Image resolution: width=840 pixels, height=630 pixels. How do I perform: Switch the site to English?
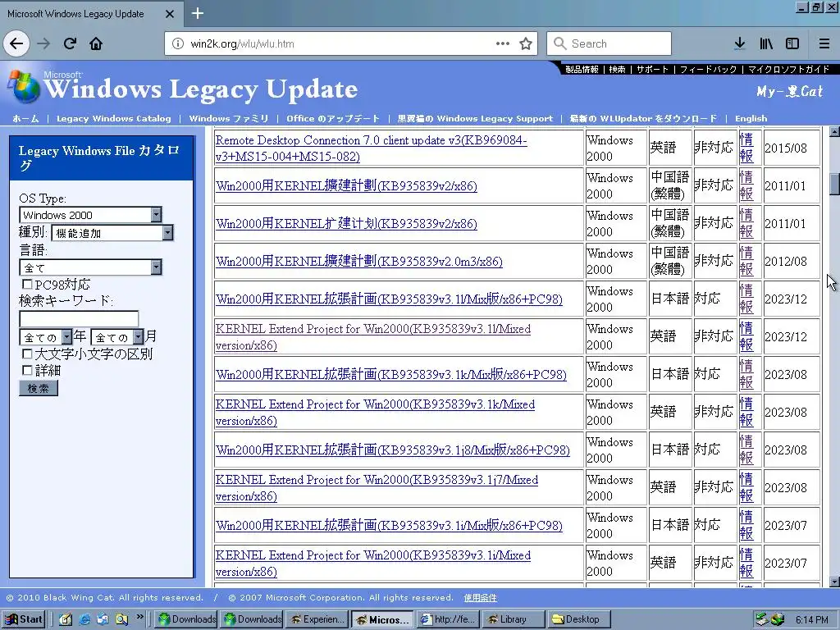point(751,118)
